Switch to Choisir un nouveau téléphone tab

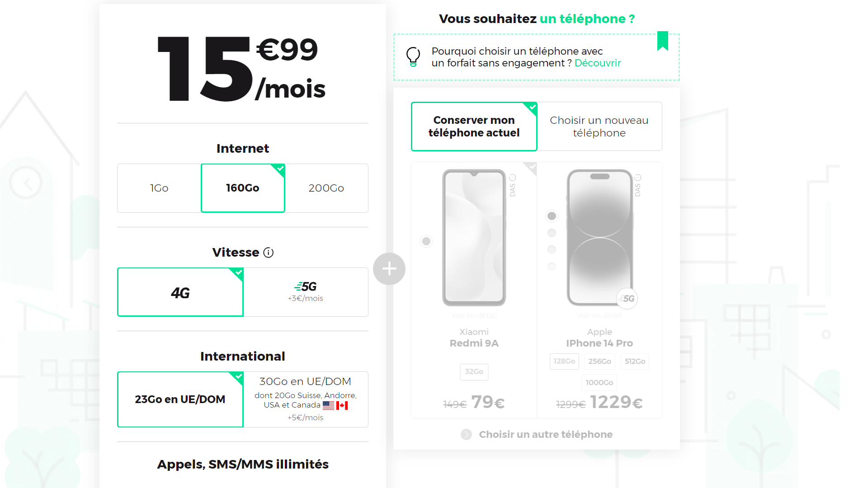pyautogui.click(x=599, y=127)
